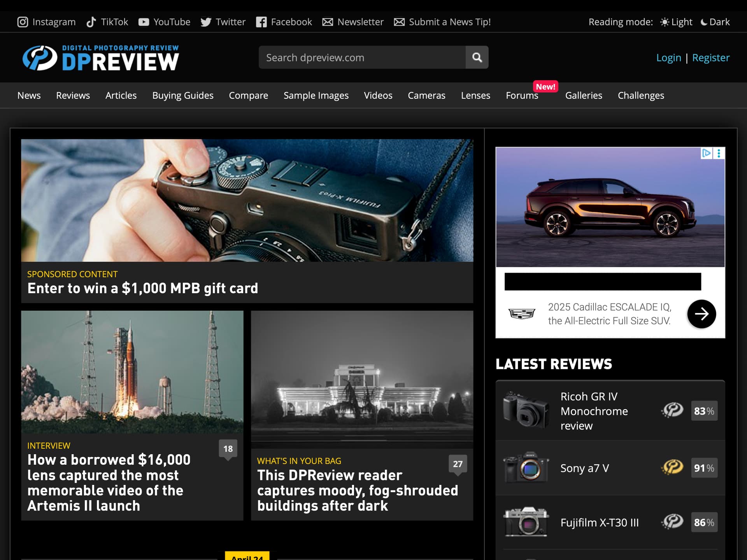
Task: Click the 2025 Cadillac ESCALADE IQ ad text
Action: tap(610, 314)
